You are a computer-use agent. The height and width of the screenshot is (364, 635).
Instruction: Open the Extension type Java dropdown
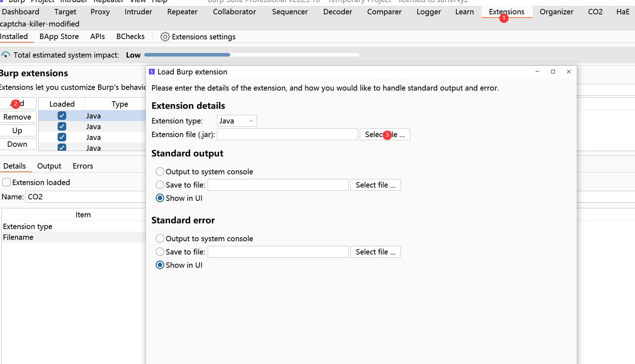click(x=237, y=121)
